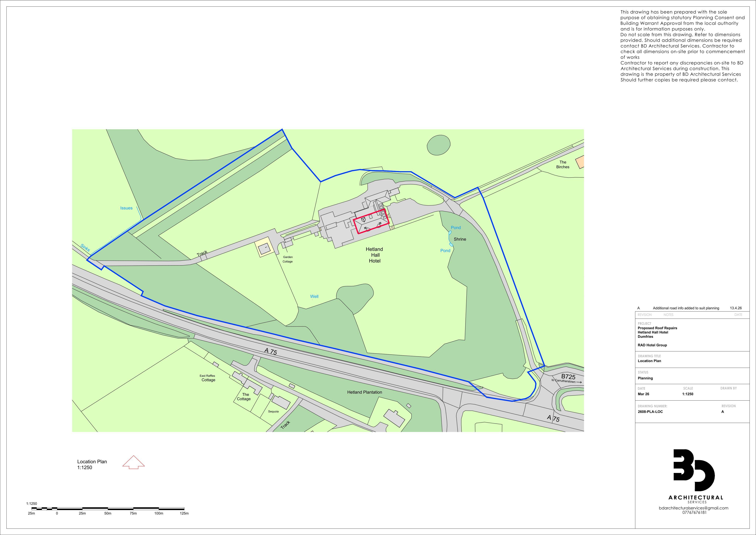Click the 'Well' label on the map
756x535 pixels.
coord(314,296)
